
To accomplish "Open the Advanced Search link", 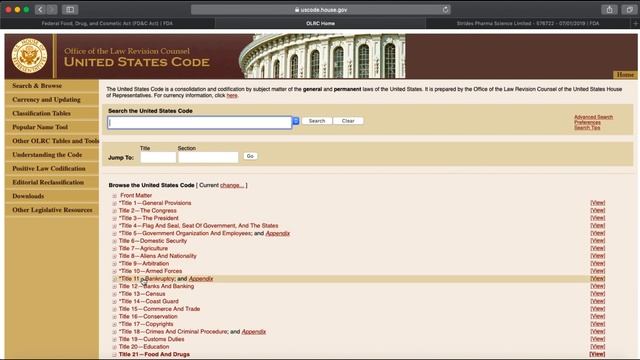I will click(x=593, y=117).
